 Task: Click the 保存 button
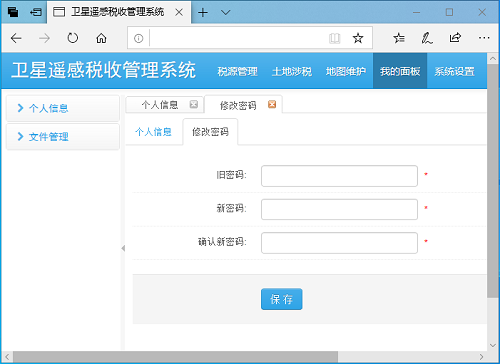tap(282, 299)
